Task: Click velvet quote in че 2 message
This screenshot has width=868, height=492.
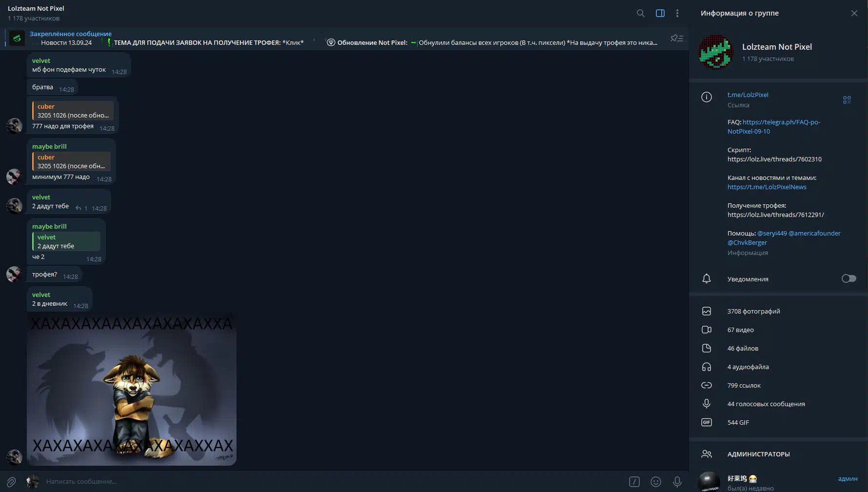Action: coord(66,241)
